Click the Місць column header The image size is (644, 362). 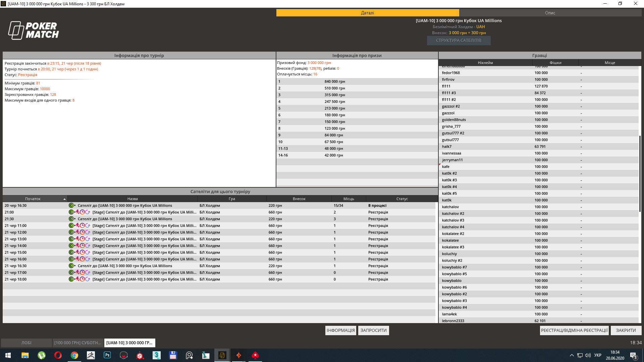click(x=349, y=199)
